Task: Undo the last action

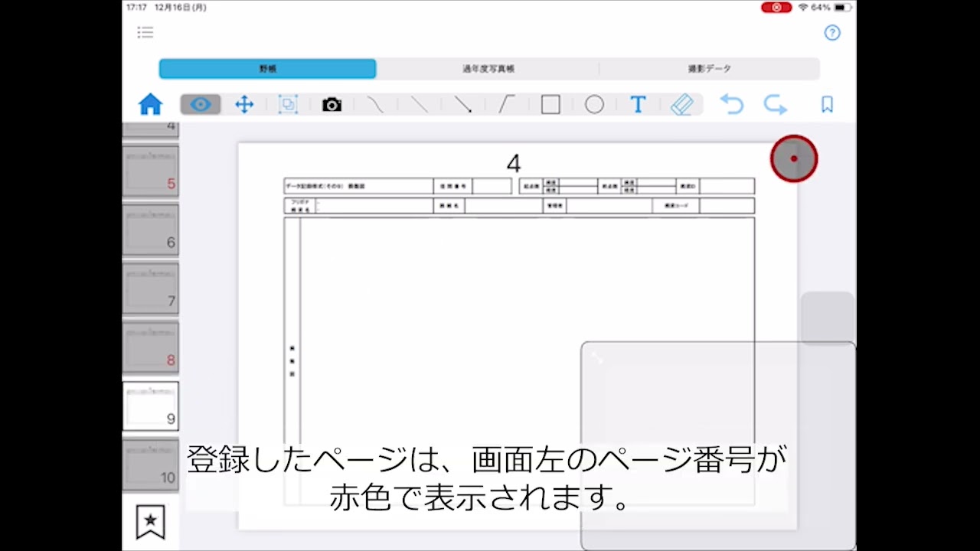Action: (732, 104)
